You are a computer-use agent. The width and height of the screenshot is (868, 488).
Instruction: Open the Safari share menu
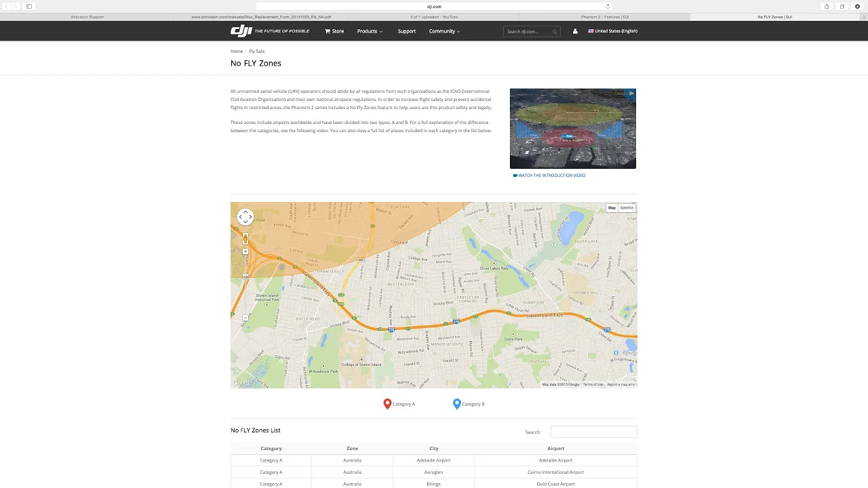tap(827, 6)
